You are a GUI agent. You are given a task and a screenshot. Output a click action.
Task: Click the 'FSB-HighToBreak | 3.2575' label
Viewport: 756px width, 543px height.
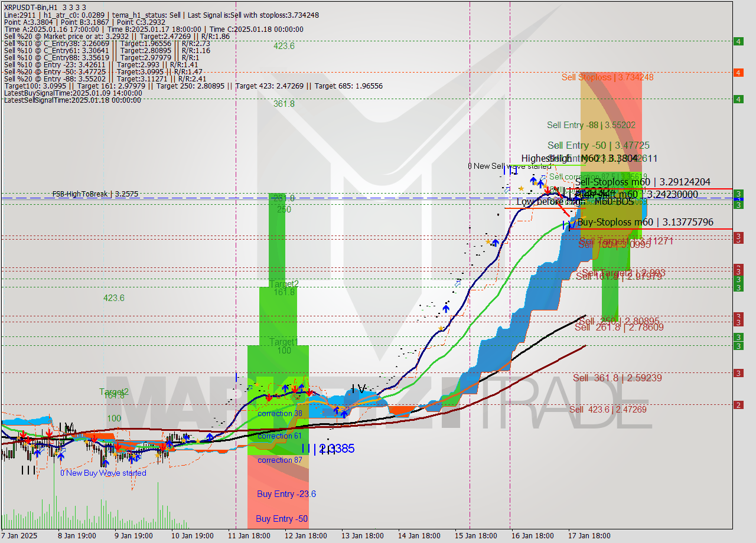[x=95, y=194]
